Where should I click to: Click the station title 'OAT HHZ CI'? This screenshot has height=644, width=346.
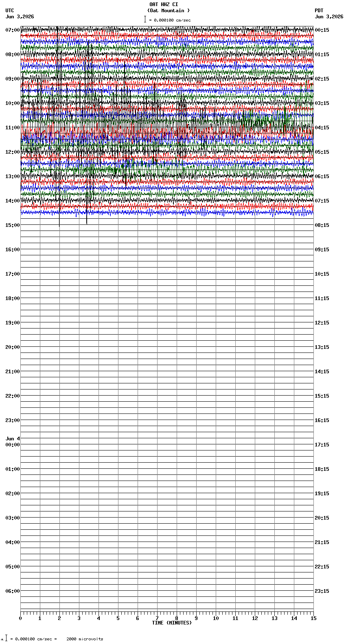(x=164, y=4)
